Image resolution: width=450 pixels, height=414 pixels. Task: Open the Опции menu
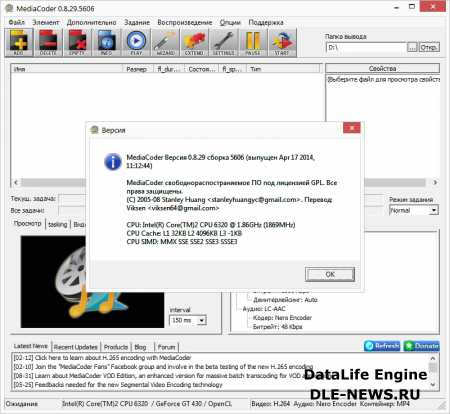pos(230,22)
